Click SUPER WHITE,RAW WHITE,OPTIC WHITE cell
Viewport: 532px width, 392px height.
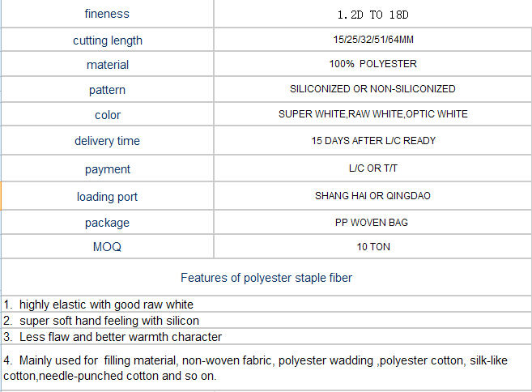[x=372, y=114]
